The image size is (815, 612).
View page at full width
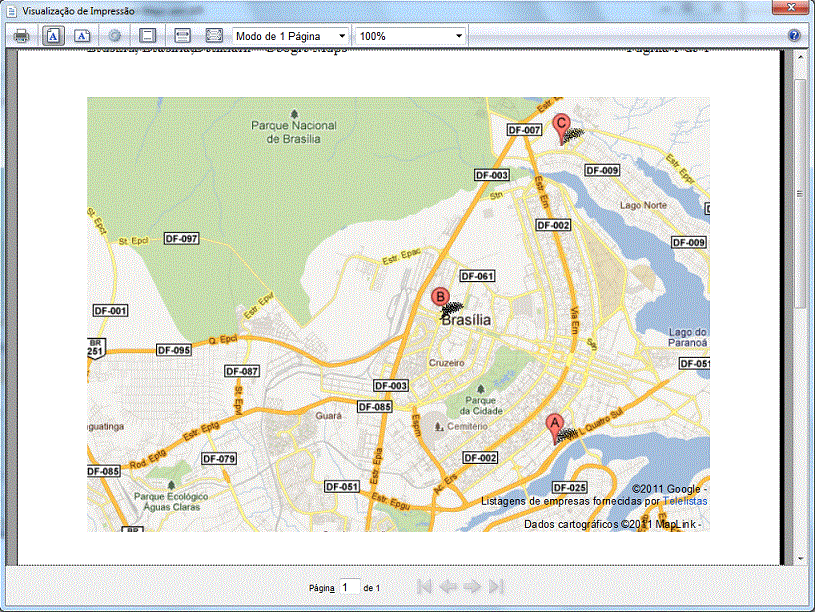[x=182, y=36]
